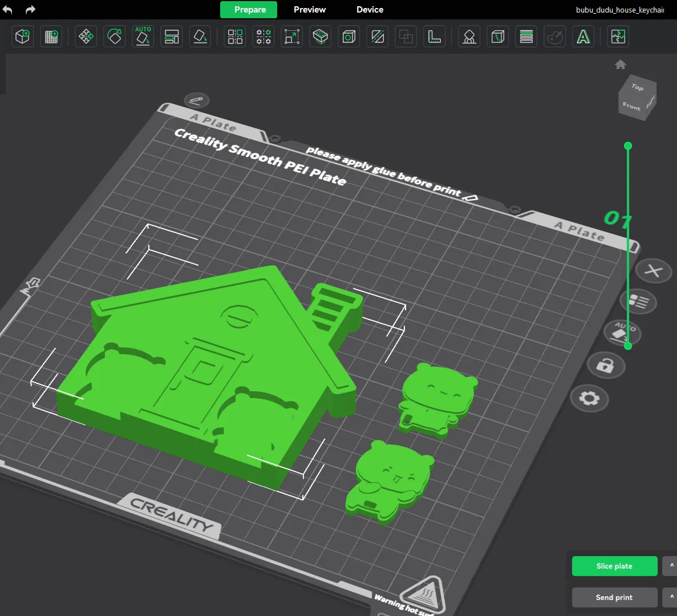Toggle the plate lock icon

tap(606, 365)
